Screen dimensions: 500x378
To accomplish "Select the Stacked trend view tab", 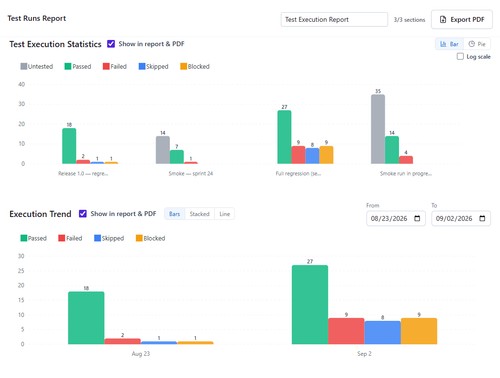I will click(x=199, y=214).
